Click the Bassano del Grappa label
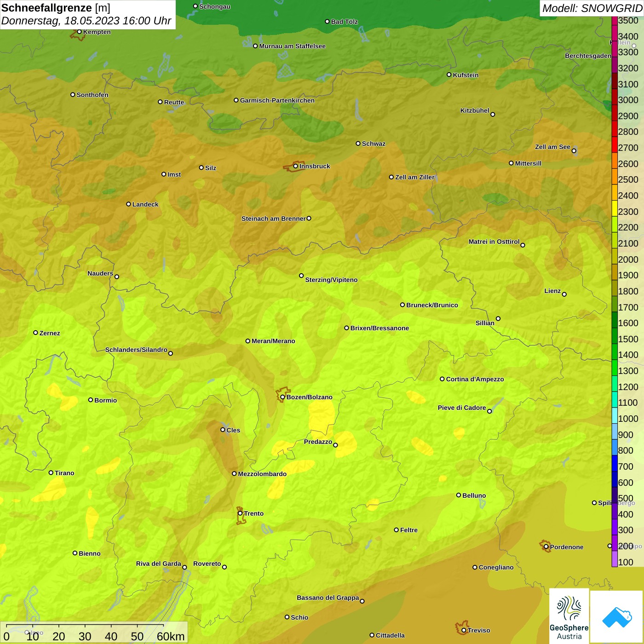 pyautogui.click(x=328, y=598)
